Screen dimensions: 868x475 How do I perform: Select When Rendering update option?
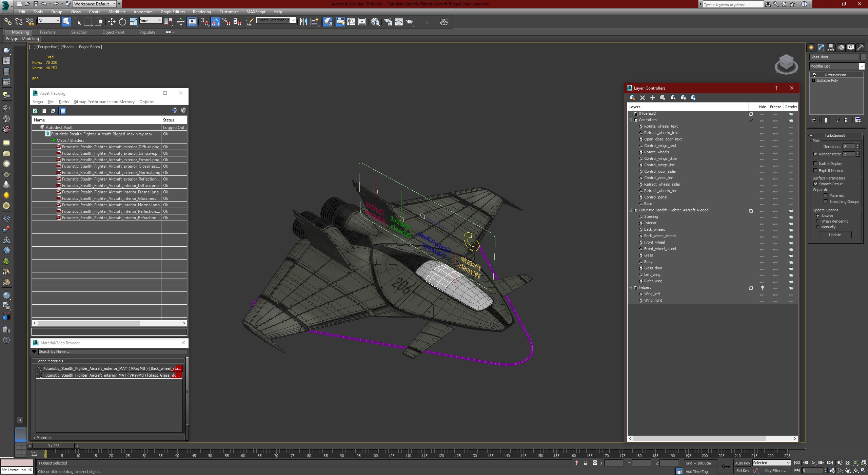click(817, 221)
